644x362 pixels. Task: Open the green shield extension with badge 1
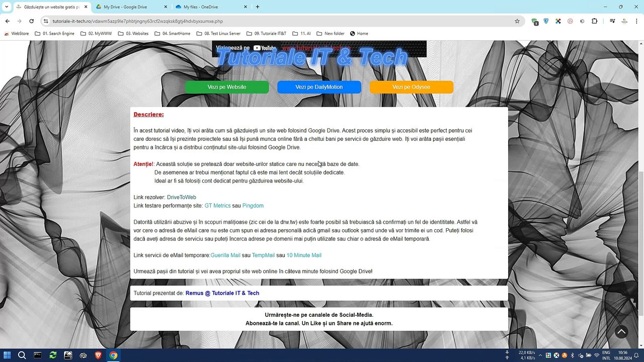click(x=535, y=21)
